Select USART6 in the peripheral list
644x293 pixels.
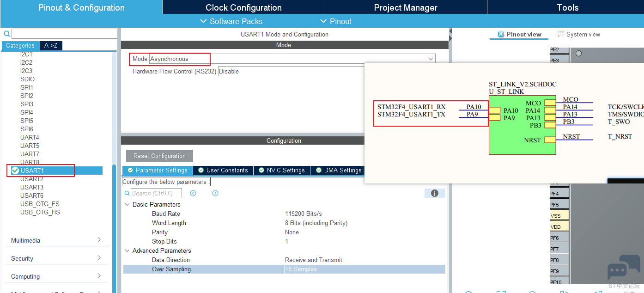pyautogui.click(x=32, y=195)
